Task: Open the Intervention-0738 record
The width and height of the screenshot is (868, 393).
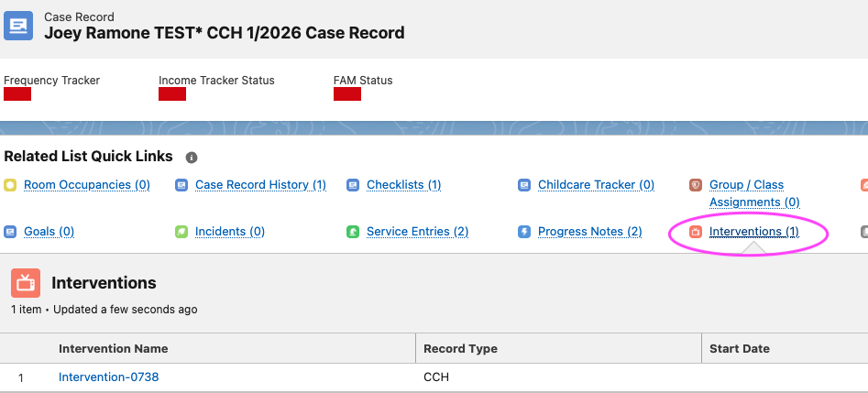Action: 108,377
